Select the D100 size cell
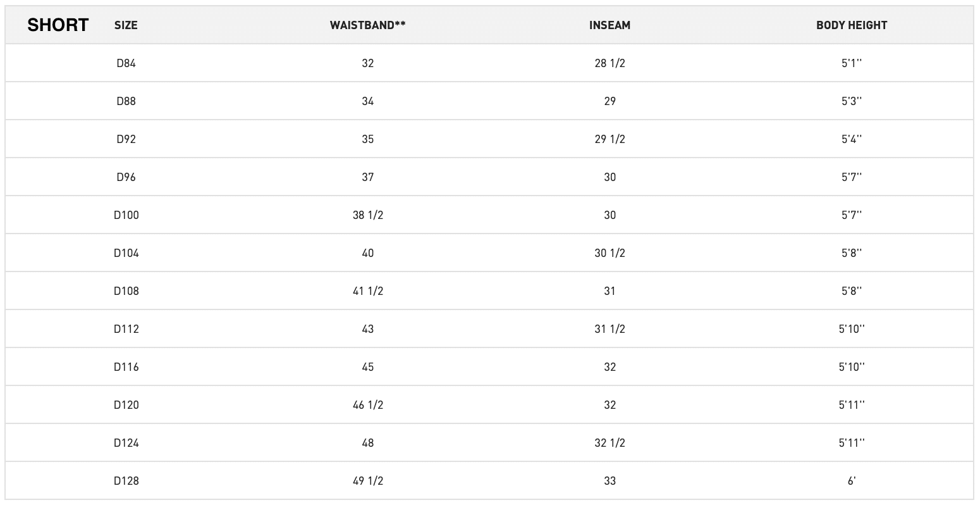980x505 pixels. tap(126, 215)
